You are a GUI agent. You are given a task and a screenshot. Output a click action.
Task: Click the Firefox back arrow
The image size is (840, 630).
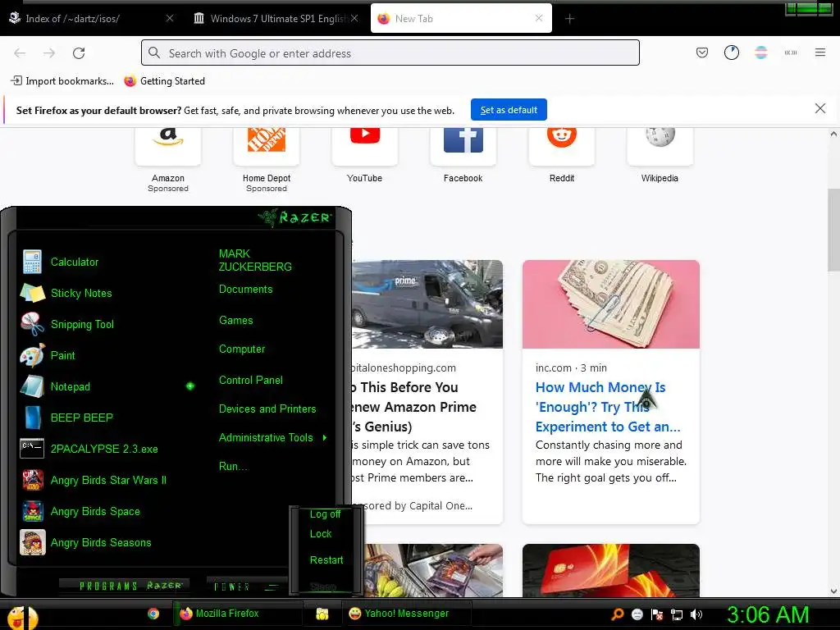point(20,52)
